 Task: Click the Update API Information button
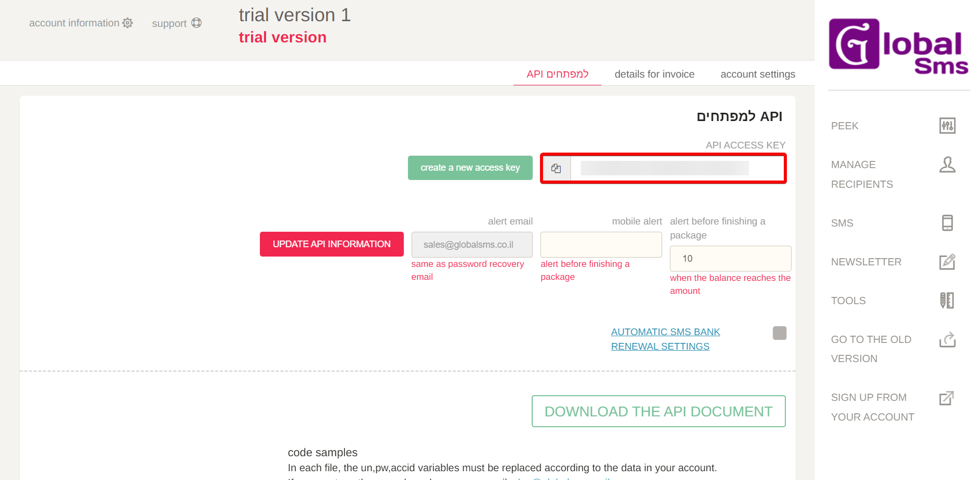coord(331,244)
